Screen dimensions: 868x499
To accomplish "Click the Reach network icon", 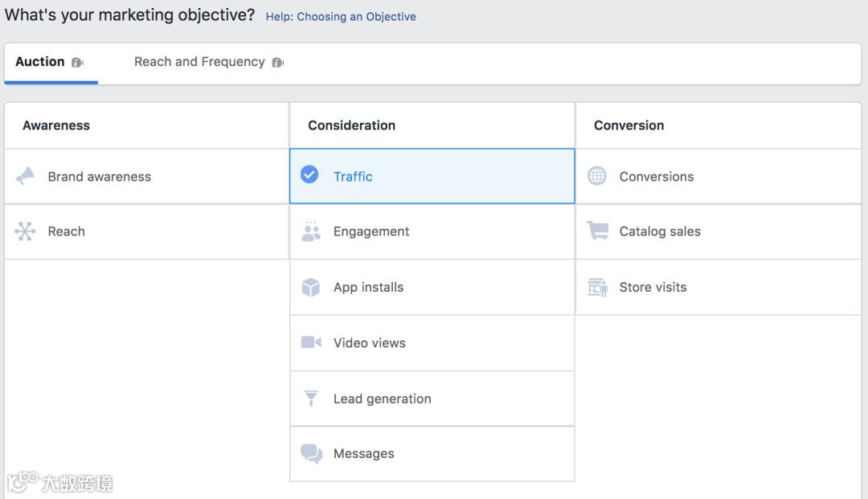I will 25,231.
